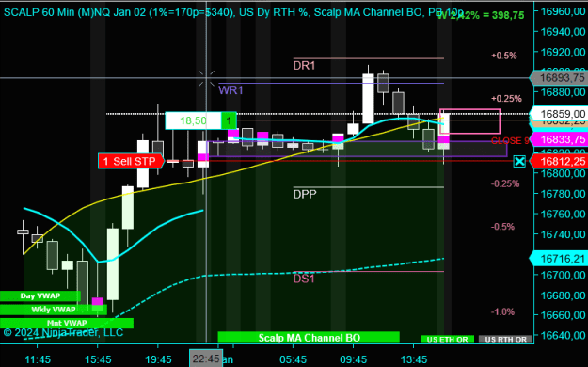
Task: Click the green W 2,42% = 398,75 text
Action: coord(481,15)
